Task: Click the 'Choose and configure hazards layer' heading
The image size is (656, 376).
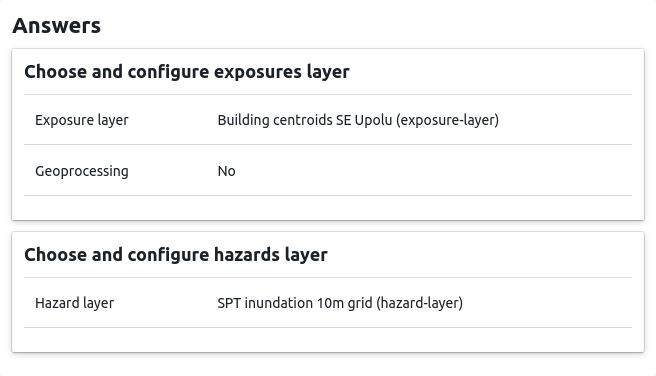Action: coord(176,255)
